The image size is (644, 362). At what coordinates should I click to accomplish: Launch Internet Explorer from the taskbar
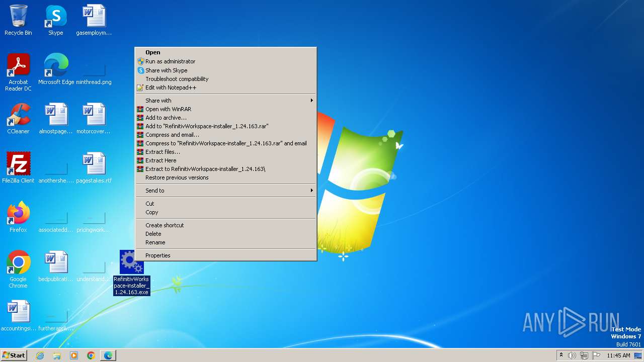click(40, 355)
